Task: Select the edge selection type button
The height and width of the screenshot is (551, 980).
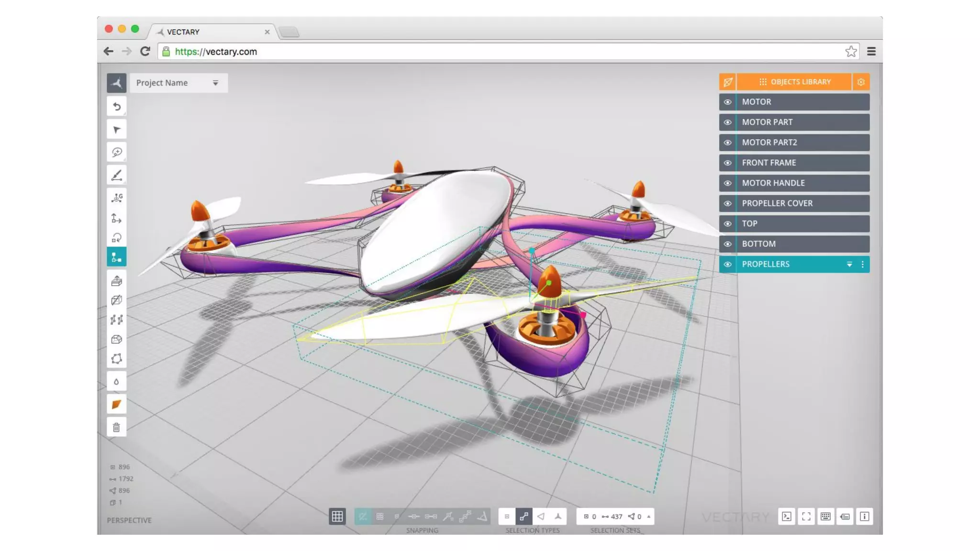Action: coord(524,517)
